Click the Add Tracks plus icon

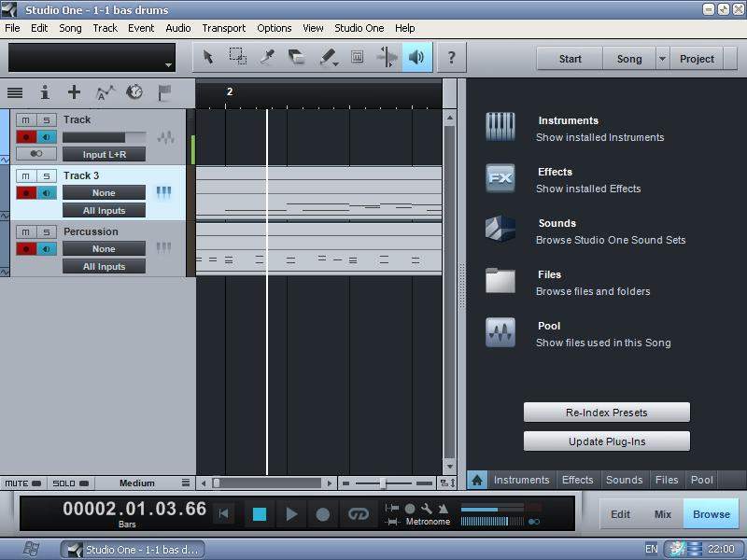point(74,92)
